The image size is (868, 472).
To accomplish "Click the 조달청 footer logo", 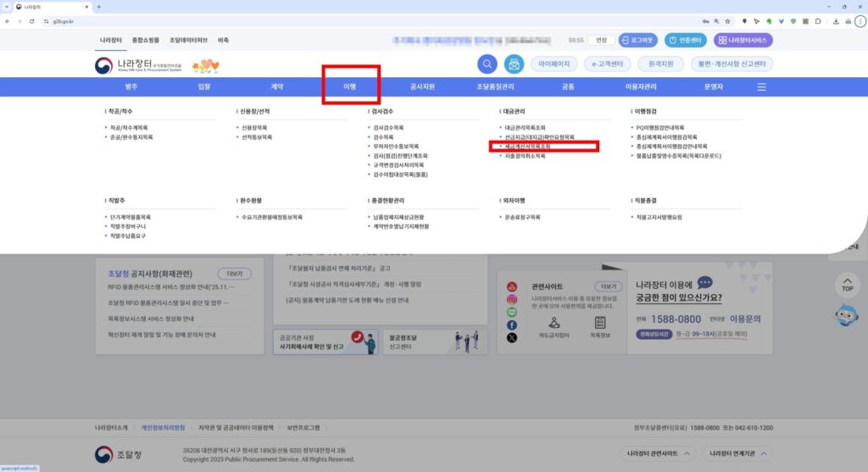I will [x=118, y=455].
